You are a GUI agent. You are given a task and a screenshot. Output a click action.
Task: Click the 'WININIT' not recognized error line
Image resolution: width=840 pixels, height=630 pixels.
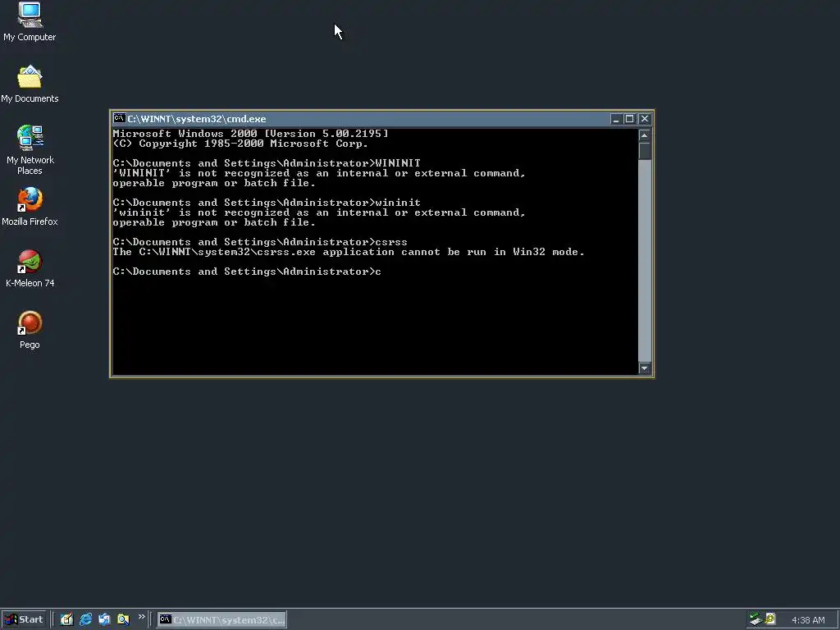pyautogui.click(x=319, y=178)
